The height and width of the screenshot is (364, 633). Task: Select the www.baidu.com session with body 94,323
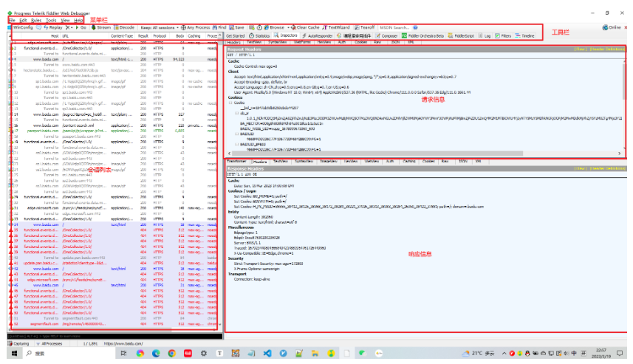click(x=113, y=59)
